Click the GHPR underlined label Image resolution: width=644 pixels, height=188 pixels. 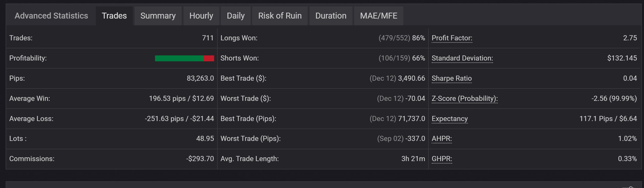441,159
